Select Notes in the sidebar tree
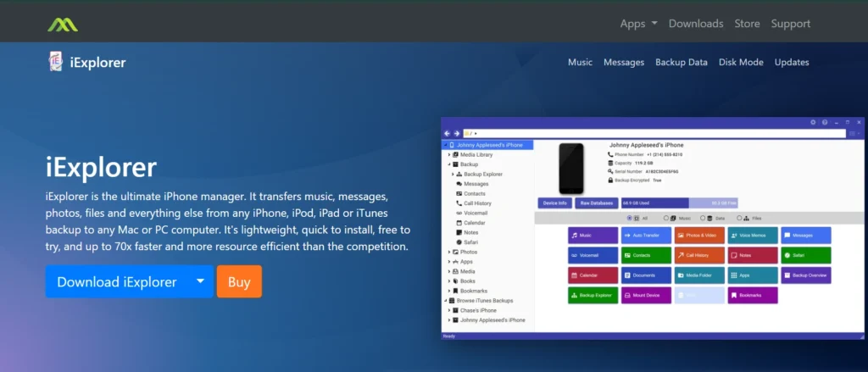Screen dimensions: 868x372 (470, 232)
